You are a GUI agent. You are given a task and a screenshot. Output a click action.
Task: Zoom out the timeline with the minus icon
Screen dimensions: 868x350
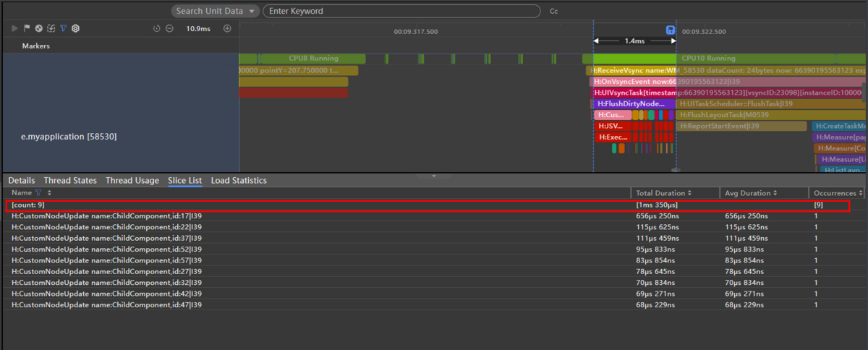coord(169,28)
